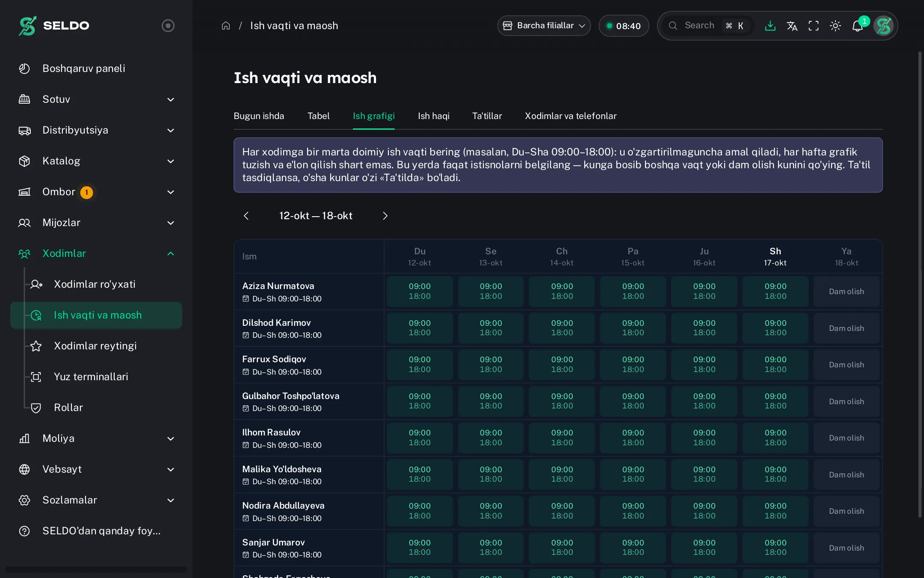Open the user profile avatar
The image size is (924, 578).
coord(883,26)
